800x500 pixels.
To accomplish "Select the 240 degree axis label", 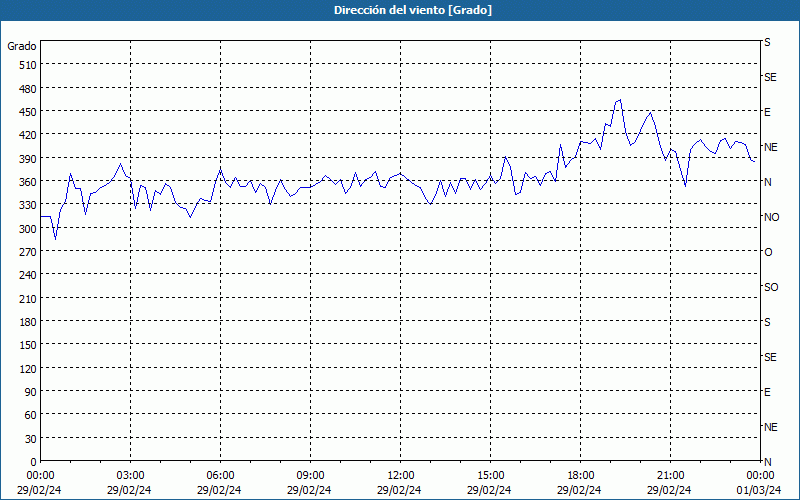I will 29,276.
